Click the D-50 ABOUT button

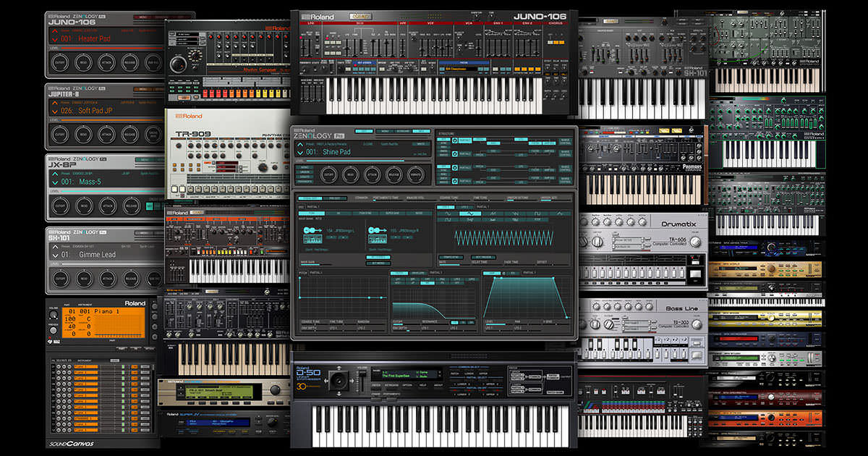pos(438,385)
